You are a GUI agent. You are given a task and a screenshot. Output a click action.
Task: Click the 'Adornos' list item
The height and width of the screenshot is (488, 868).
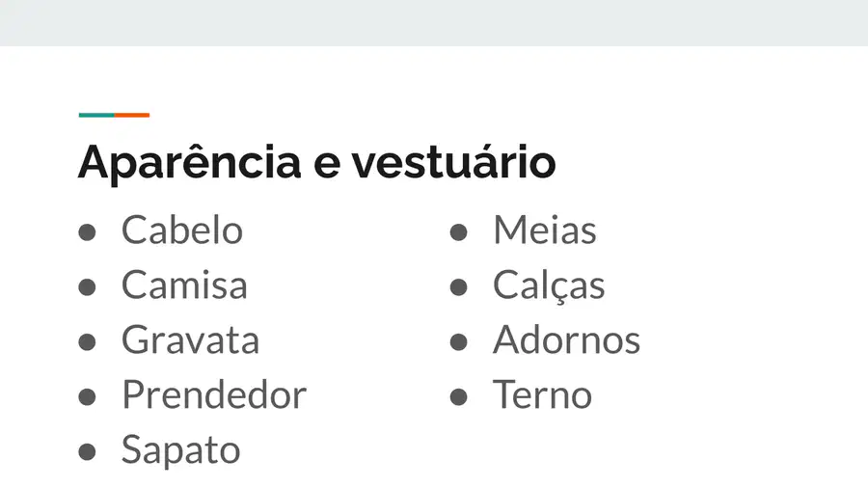click(x=566, y=339)
